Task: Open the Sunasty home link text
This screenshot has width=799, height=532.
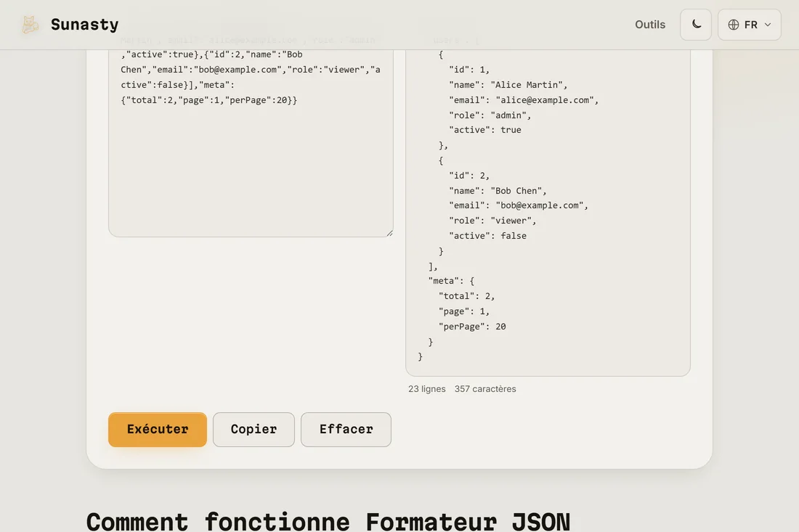Action: point(84,25)
